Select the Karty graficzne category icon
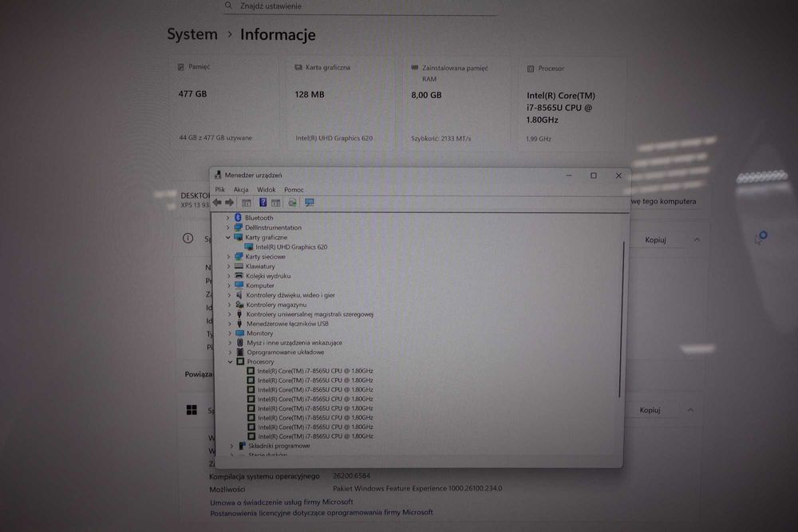798x532 pixels. pyautogui.click(x=238, y=237)
